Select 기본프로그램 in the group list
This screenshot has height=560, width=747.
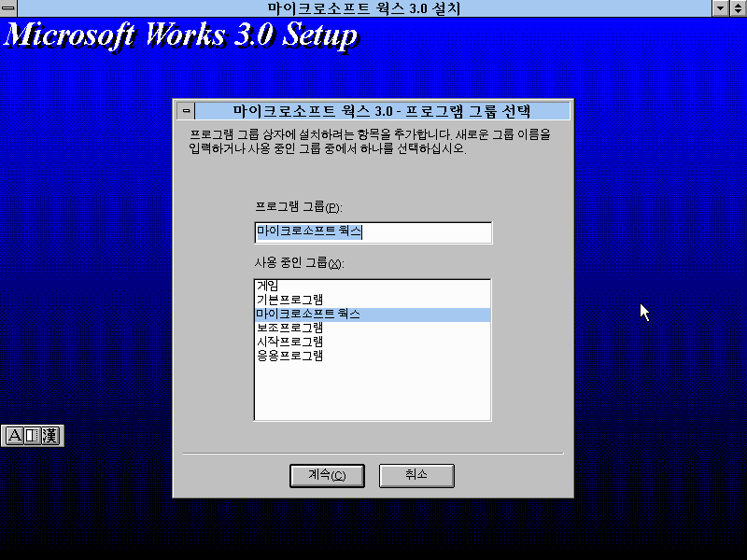(372, 300)
